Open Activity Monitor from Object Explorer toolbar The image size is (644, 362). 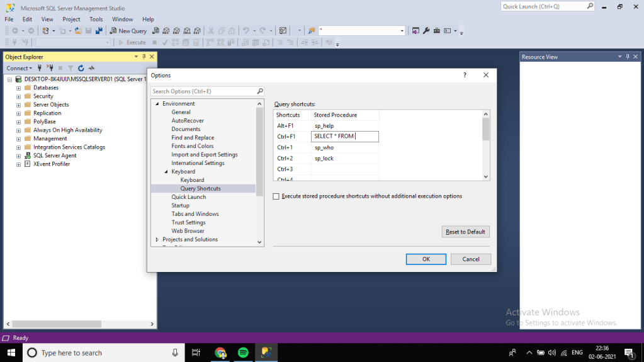(91, 68)
